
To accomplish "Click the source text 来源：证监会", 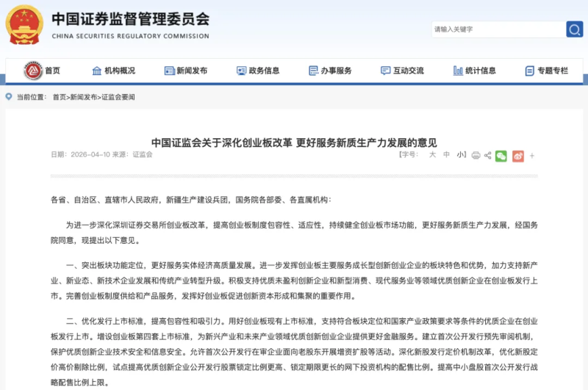I will (x=132, y=154).
